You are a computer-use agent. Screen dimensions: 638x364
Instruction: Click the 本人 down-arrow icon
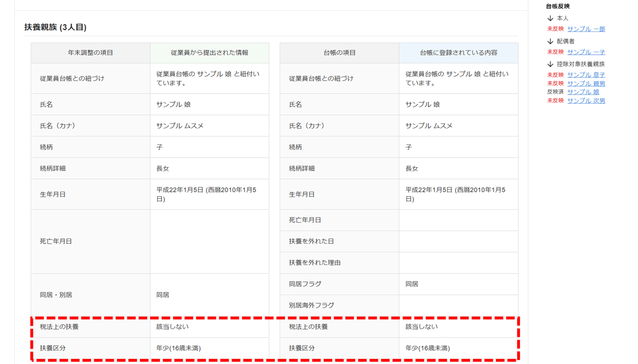tap(550, 18)
